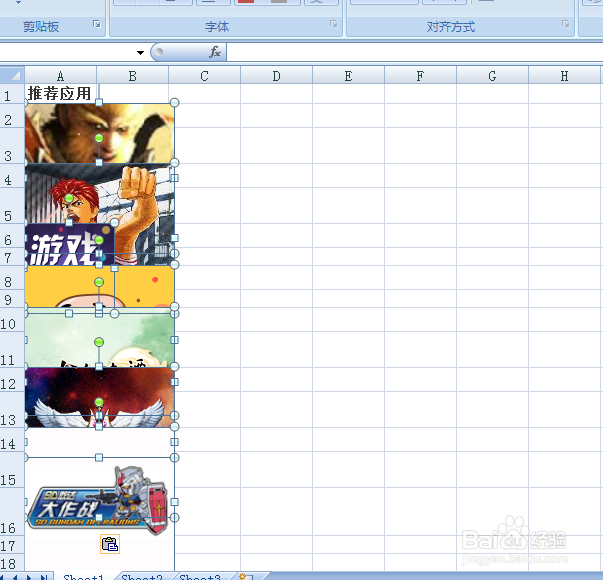Click the 剪贴板 group label
603x580 pixels.
[x=41, y=27]
